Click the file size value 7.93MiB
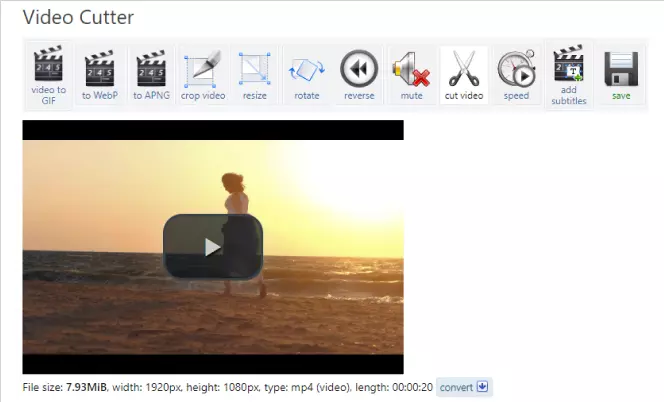Screen dimensions: 664x402 86,387
